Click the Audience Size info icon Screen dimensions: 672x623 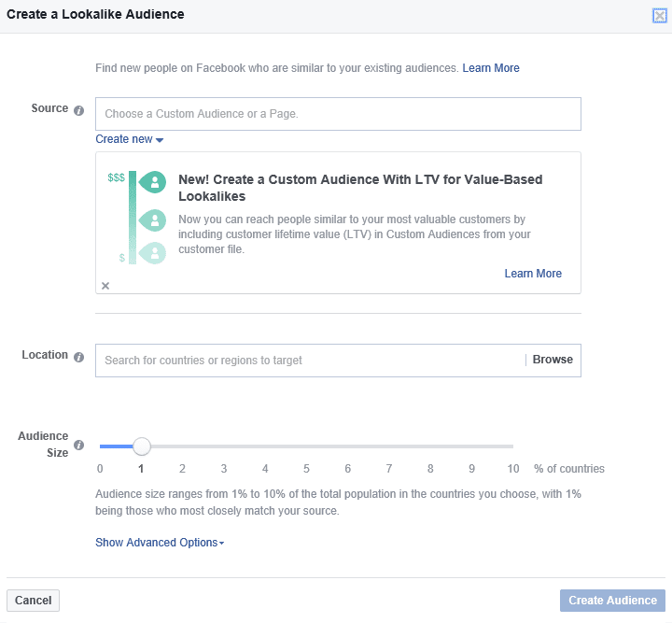(x=78, y=446)
